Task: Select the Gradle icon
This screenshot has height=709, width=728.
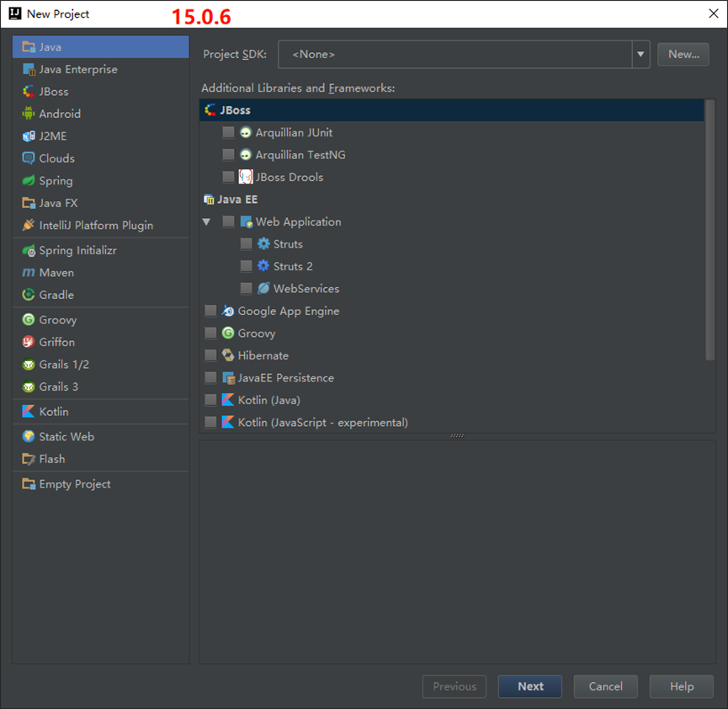Action: pos(29,295)
